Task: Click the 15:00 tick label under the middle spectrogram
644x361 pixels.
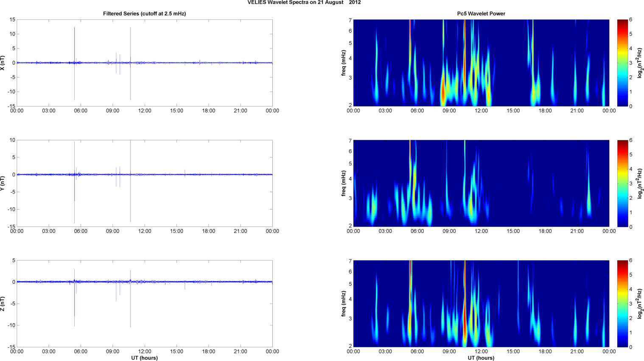Action: pos(513,231)
